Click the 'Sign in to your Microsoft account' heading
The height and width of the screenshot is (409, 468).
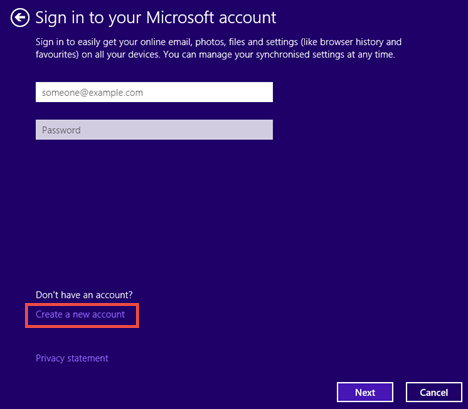pyautogui.click(x=156, y=18)
